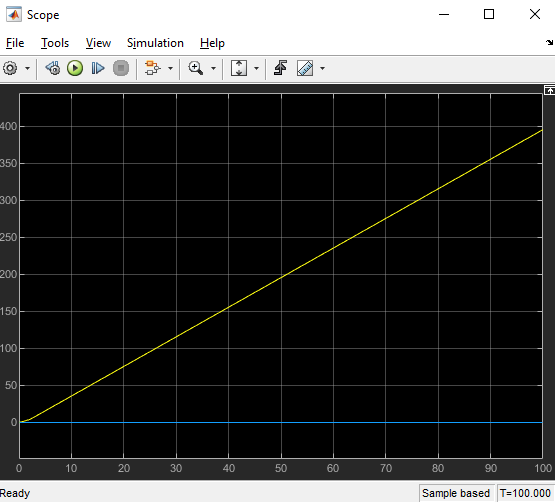
Task: Open the zoom tool options dropdown
Action: point(213,68)
